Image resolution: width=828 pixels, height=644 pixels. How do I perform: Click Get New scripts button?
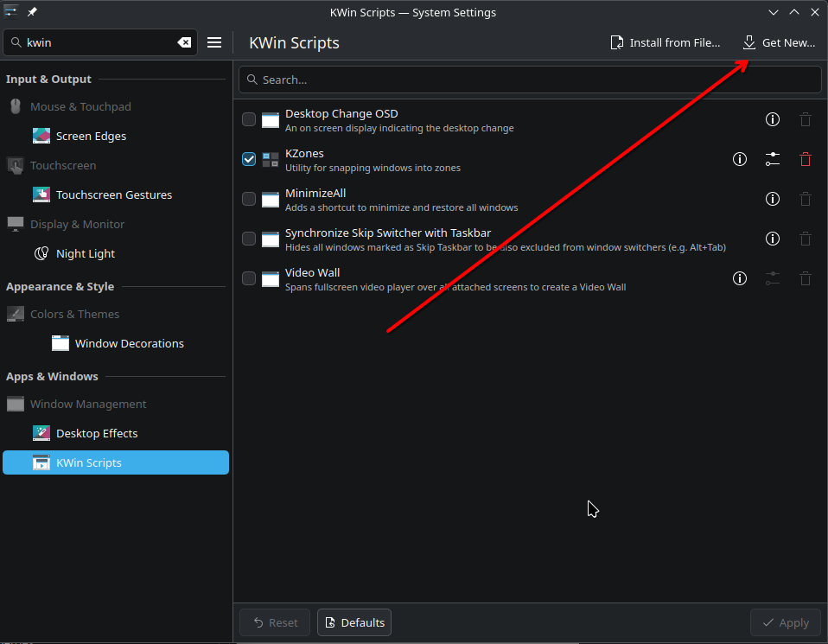tap(779, 42)
